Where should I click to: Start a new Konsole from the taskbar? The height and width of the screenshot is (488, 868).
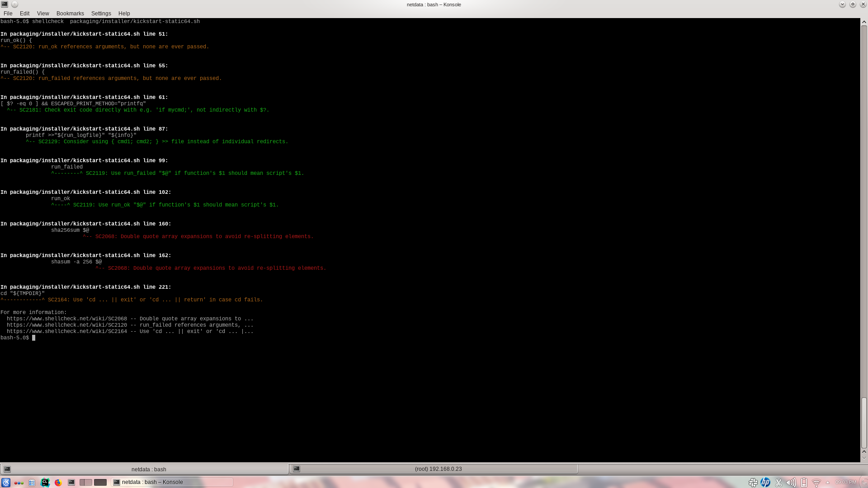tap(71, 482)
